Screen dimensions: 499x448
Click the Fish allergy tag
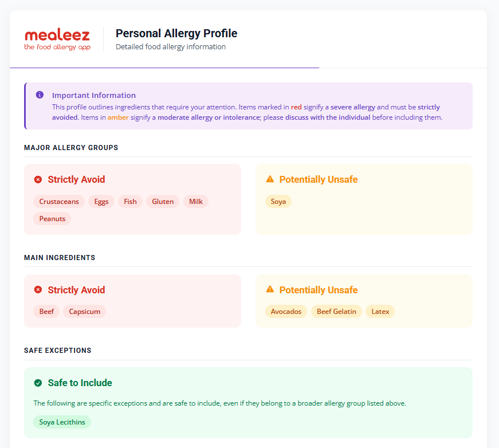(x=131, y=202)
